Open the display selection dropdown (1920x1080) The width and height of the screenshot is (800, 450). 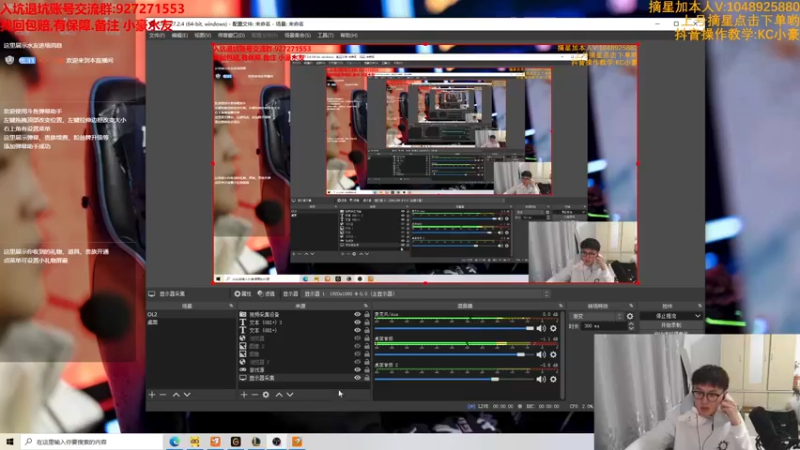click(426, 294)
